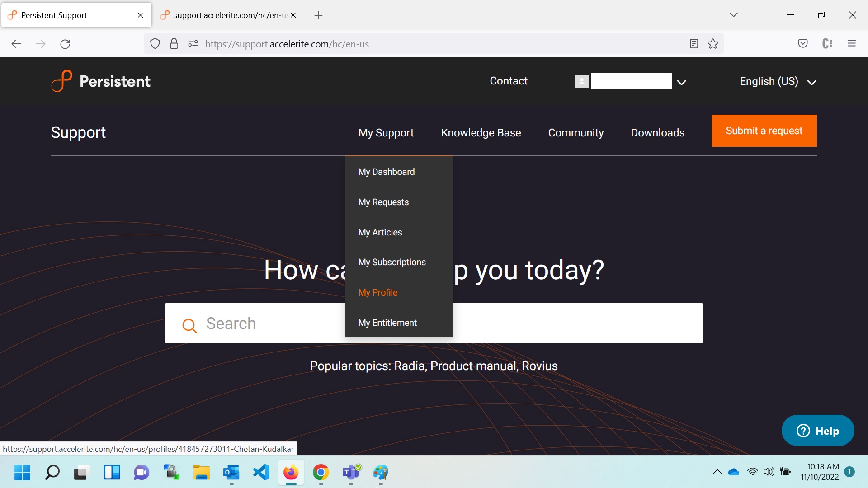Click the blue Help widget button
868x488 pixels.
(x=817, y=431)
